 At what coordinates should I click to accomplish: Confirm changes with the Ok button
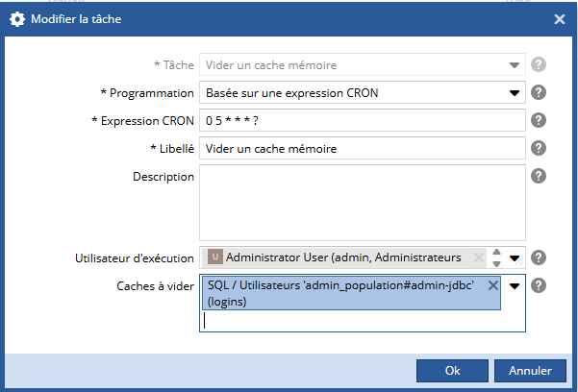click(452, 370)
